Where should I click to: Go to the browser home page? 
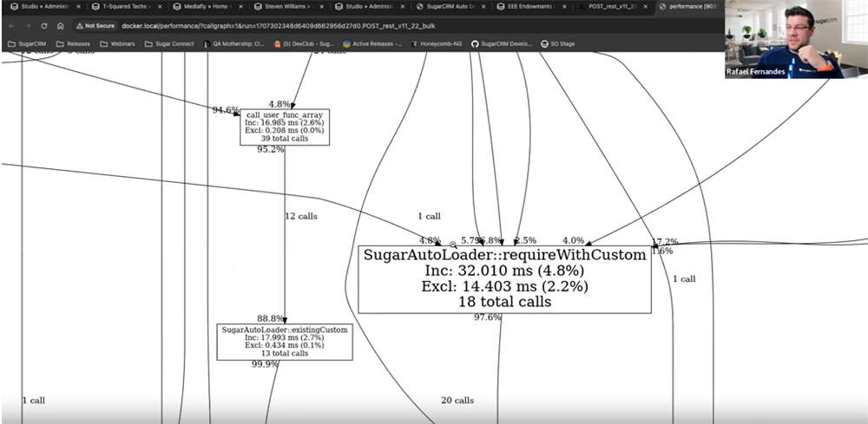point(60,26)
